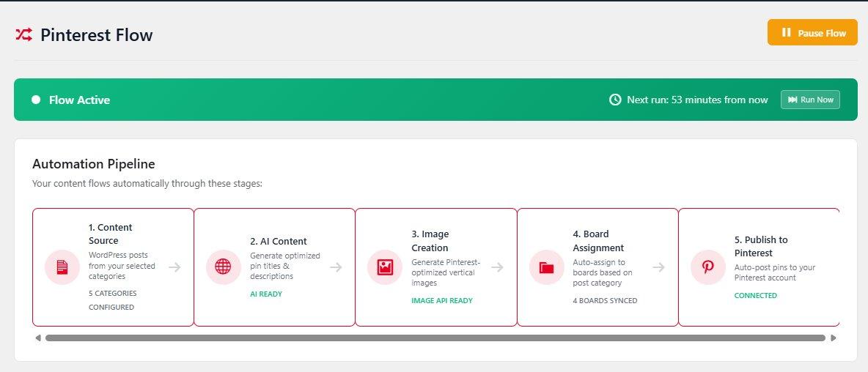Image resolution: width=868 pixels, height=372 pixels.
Task: Click the "Auto-assign to boards based on post category" text
Action: coord(603,272)
